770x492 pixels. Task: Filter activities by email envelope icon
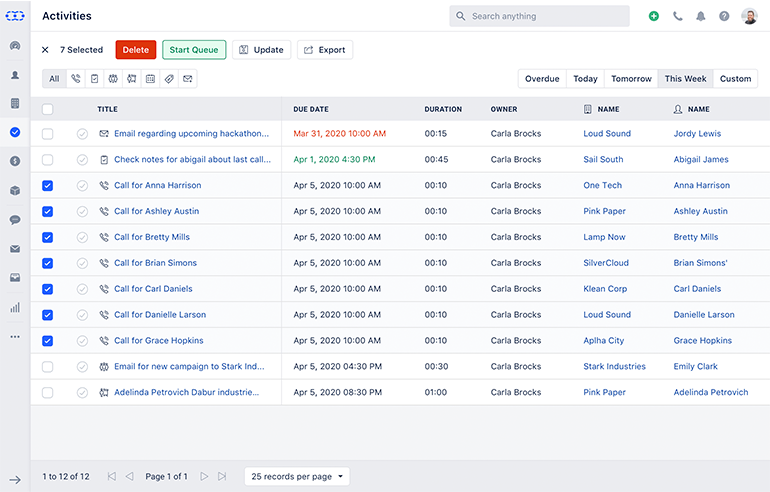pos(187,79)
